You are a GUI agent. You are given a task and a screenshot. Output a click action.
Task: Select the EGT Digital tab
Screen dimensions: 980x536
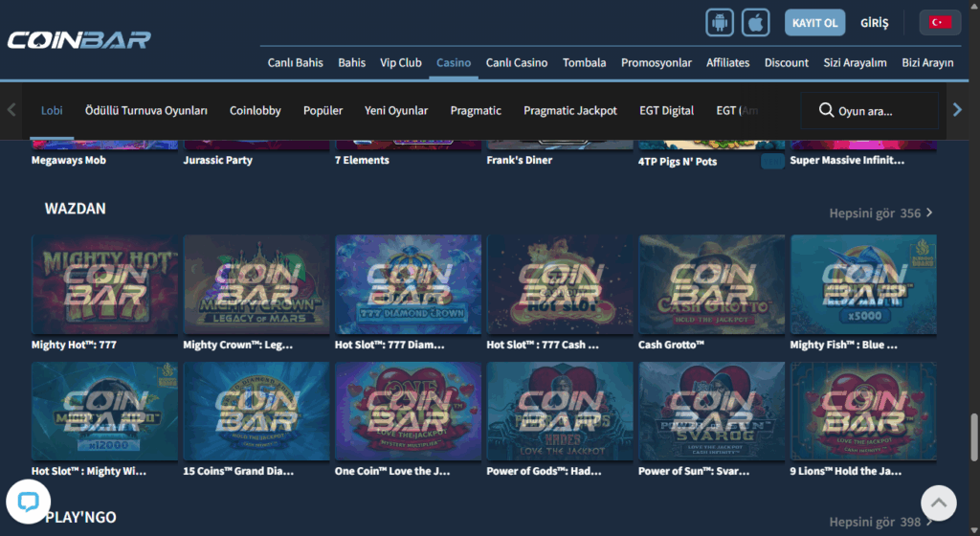coord(666,111)
